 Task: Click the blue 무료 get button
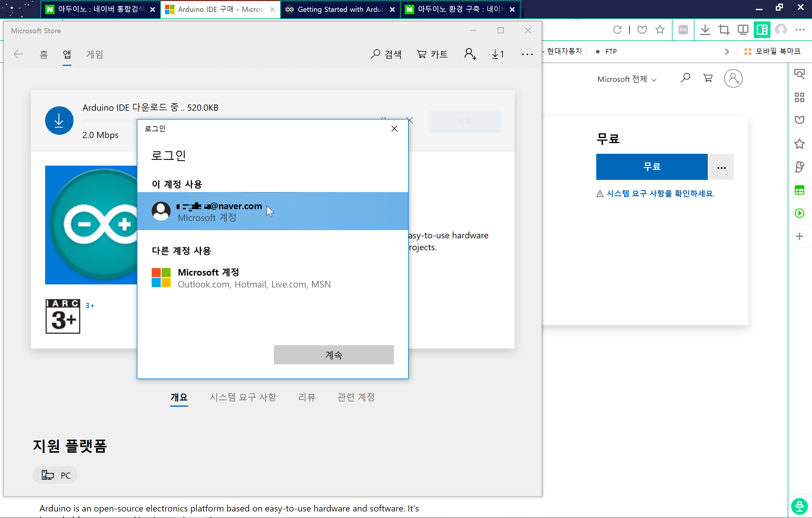[x=651, y=167]
